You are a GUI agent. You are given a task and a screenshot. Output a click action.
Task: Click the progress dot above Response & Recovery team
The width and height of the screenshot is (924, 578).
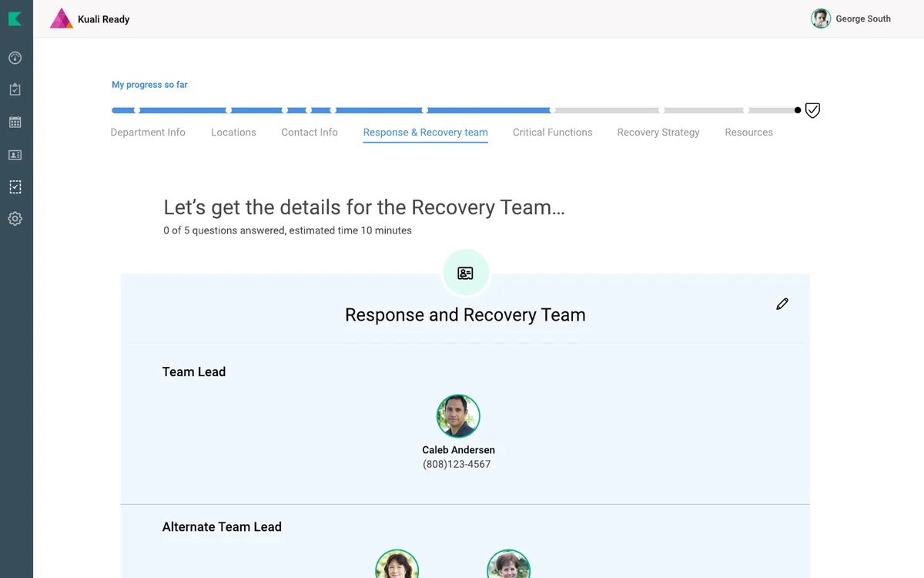[425, 110]
